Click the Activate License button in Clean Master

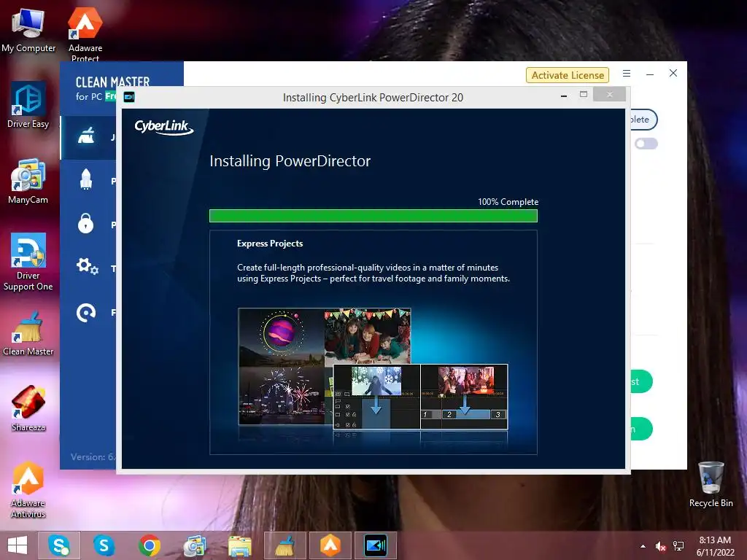568,75
